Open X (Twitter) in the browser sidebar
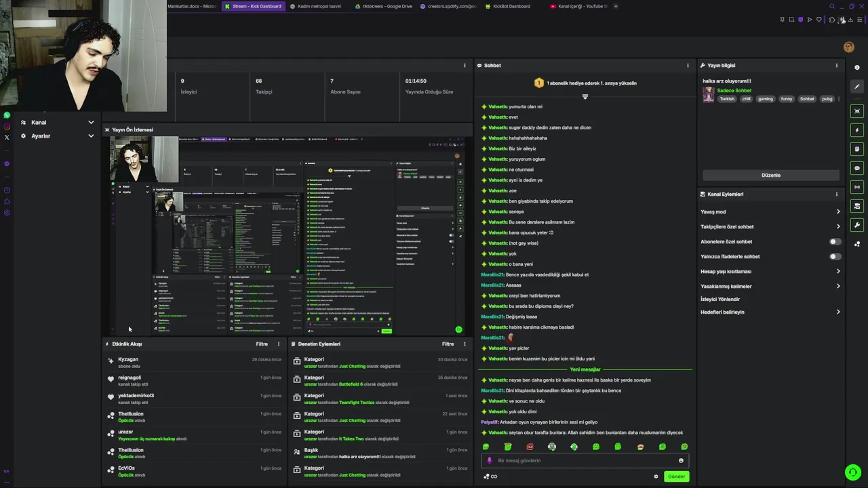 pyautogui.click(x=7, y=137)
